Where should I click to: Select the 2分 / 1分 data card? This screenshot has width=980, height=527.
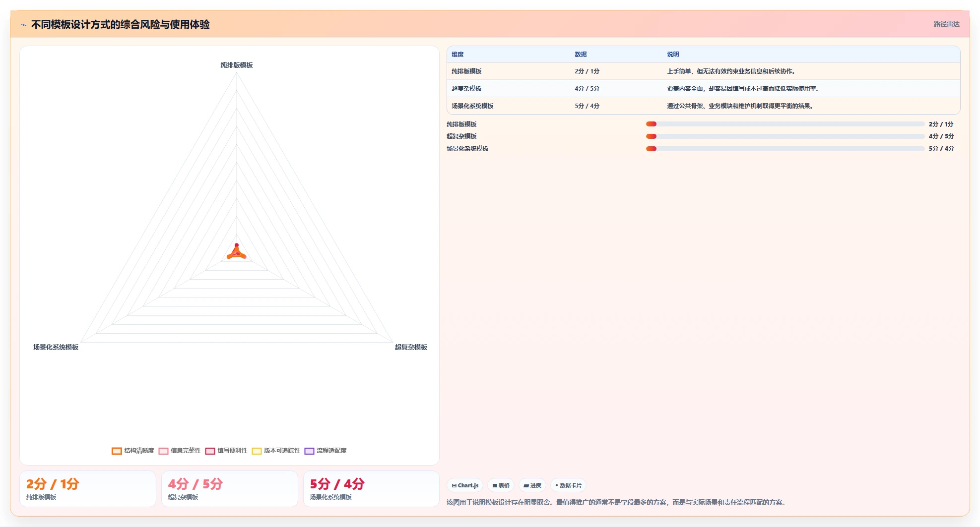(88, 489)
